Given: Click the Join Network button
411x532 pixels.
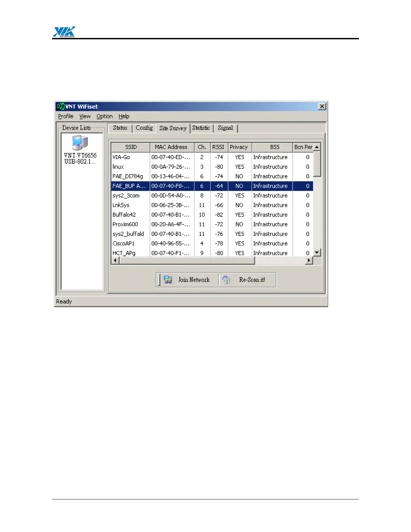Looking at the screenshot, I should [x=188, y=280].
